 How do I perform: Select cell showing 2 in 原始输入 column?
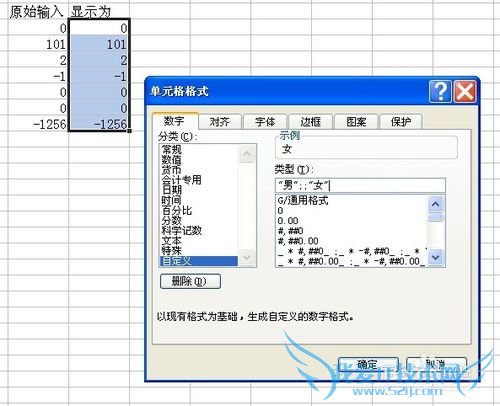pyautogui.click(x=38, y=60)
